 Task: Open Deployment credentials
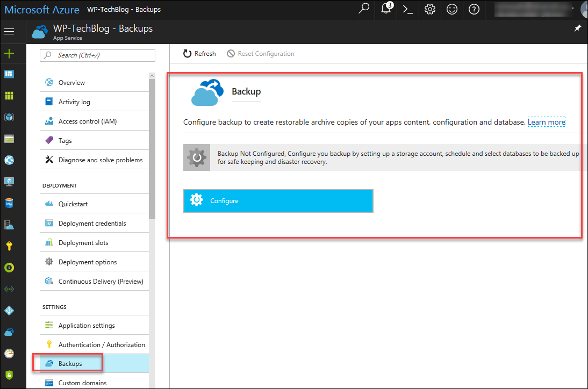tap(94, 224)
